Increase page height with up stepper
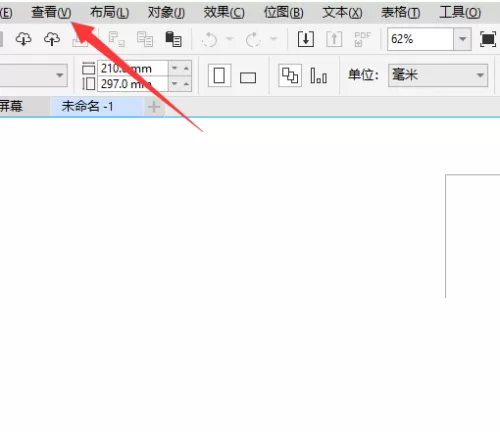The width and height of the screenshot is (500, 432). coord(186,84)
